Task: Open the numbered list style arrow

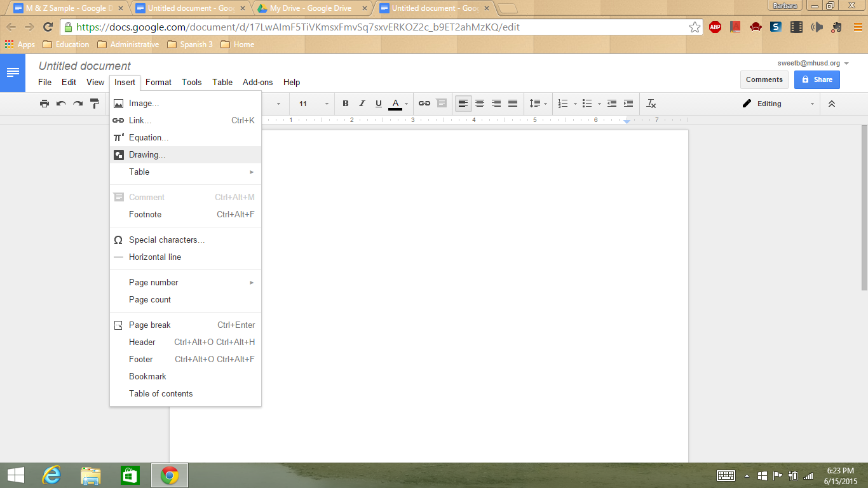Action: pyautogui.click(x=575, y=104)
